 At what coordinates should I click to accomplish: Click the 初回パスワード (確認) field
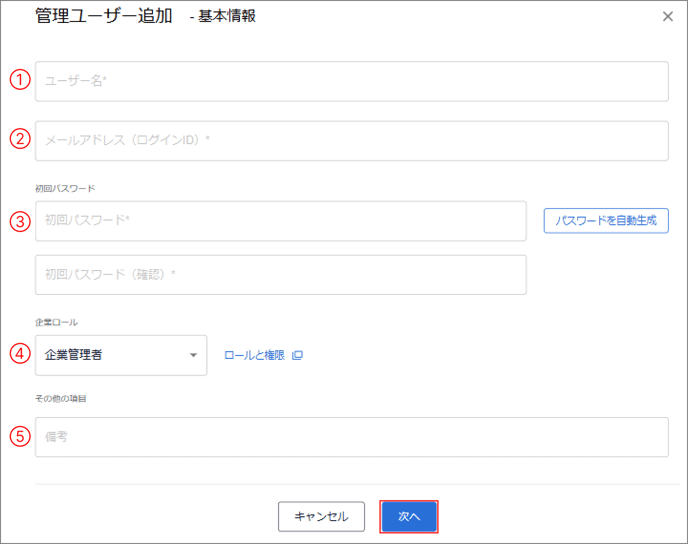(281, 275)
